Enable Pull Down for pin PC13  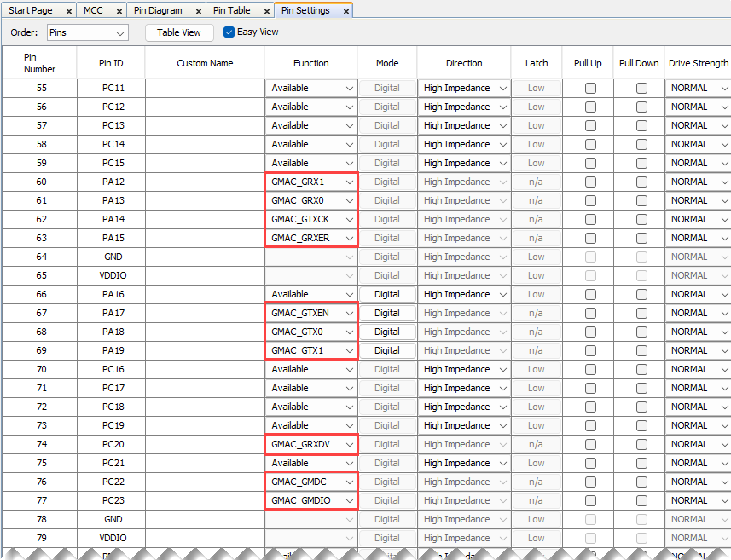(x=641, y=126)
